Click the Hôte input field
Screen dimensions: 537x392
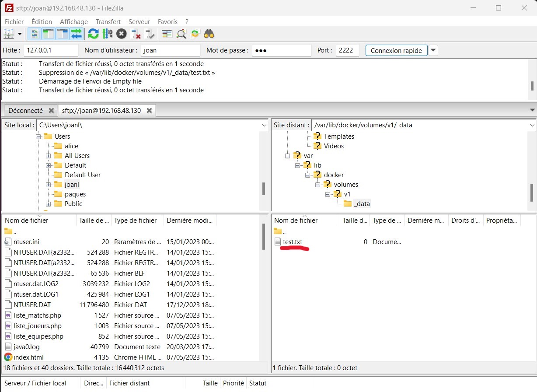pos(51,50)
